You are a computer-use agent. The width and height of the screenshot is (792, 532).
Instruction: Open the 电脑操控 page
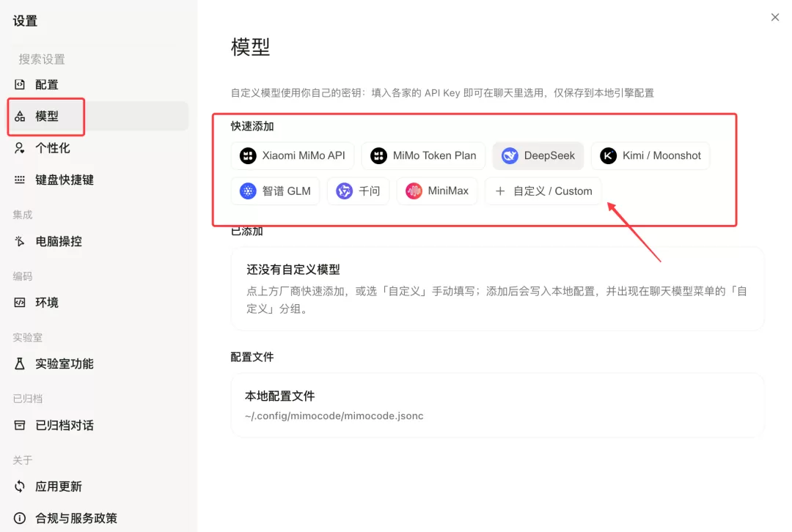point(98,241)
